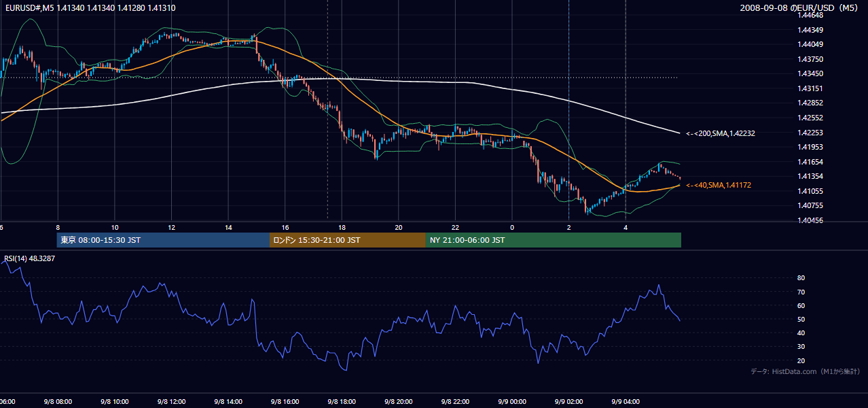Screen dimensions: 868x408
Task: Click price axis value 1.41055
Action: coord(811,191)
